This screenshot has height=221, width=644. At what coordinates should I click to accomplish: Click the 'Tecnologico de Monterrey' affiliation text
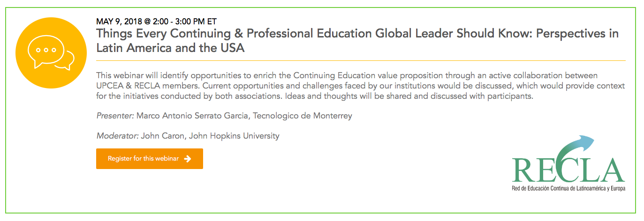point(303,116)
